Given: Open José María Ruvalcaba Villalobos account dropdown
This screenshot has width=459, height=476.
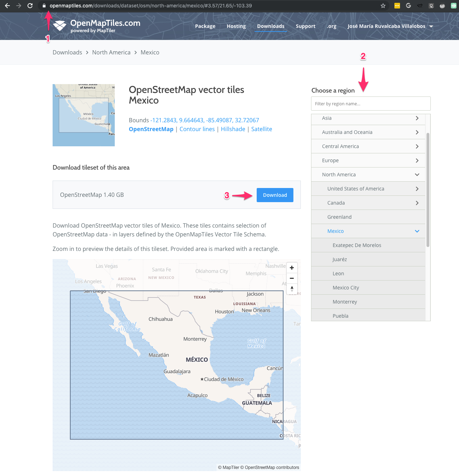Looking at the screenshot, I should pos(390,26).
